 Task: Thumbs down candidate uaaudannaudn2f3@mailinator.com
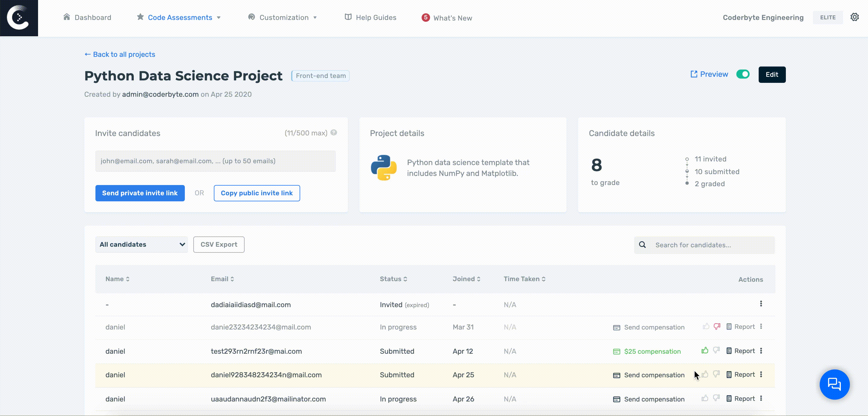click(x=716, y=398)
